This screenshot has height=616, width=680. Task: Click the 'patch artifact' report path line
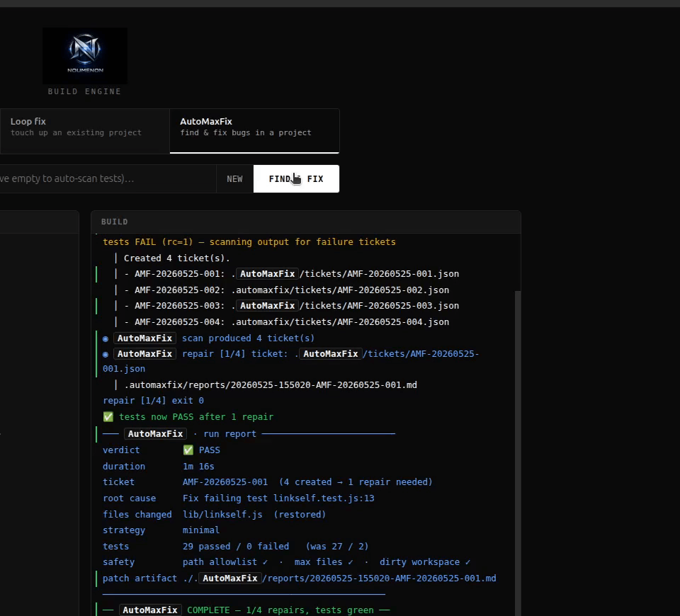point(299,578)
